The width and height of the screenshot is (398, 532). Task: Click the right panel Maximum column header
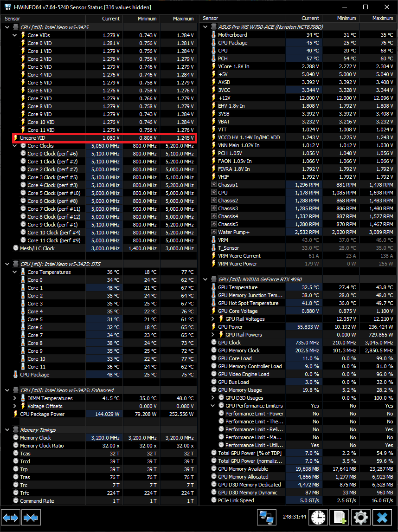382,19
